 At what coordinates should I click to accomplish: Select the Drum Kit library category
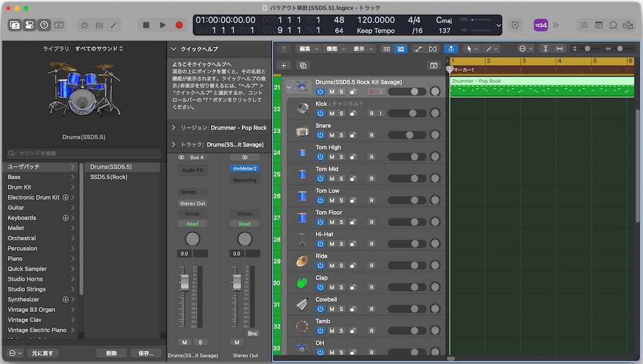[19, 187]
